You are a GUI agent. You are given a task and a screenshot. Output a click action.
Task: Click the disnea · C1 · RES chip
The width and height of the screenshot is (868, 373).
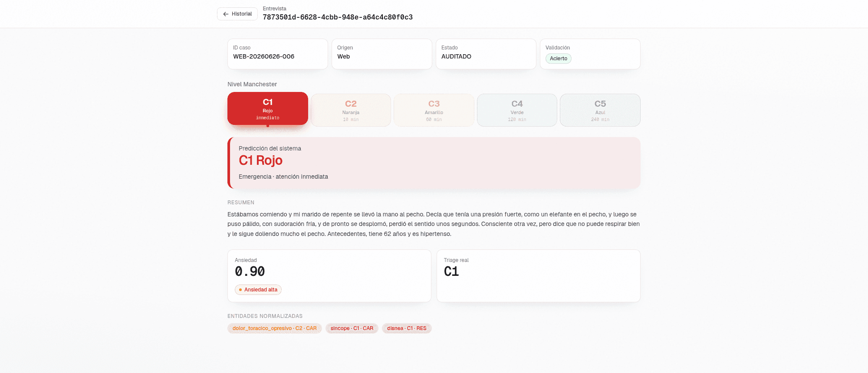click(407, 328)
